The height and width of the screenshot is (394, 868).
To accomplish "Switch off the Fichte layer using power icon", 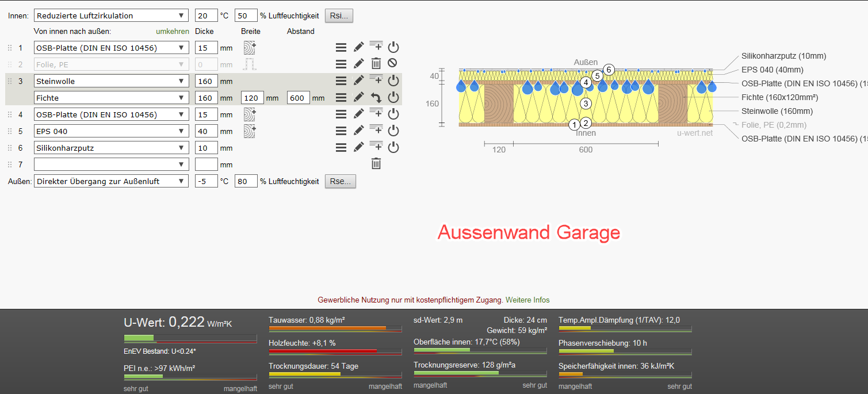I will (x=393, y=98).
